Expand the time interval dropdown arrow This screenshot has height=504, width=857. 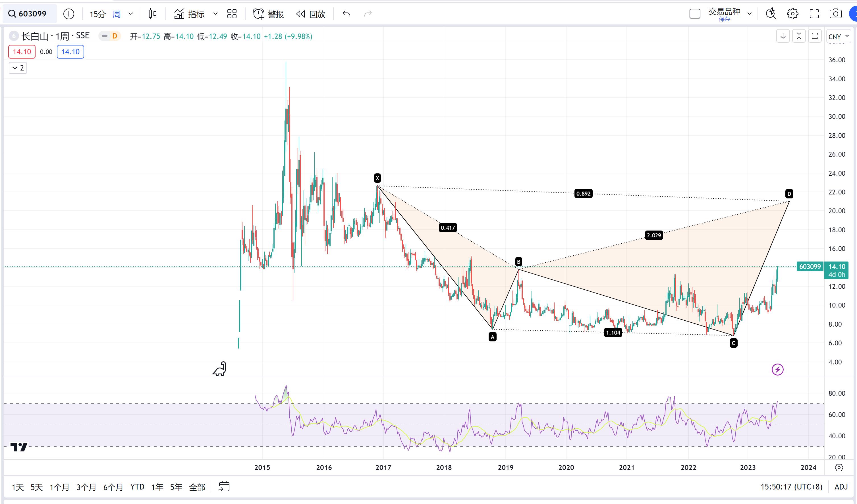[x=131, y=14]
